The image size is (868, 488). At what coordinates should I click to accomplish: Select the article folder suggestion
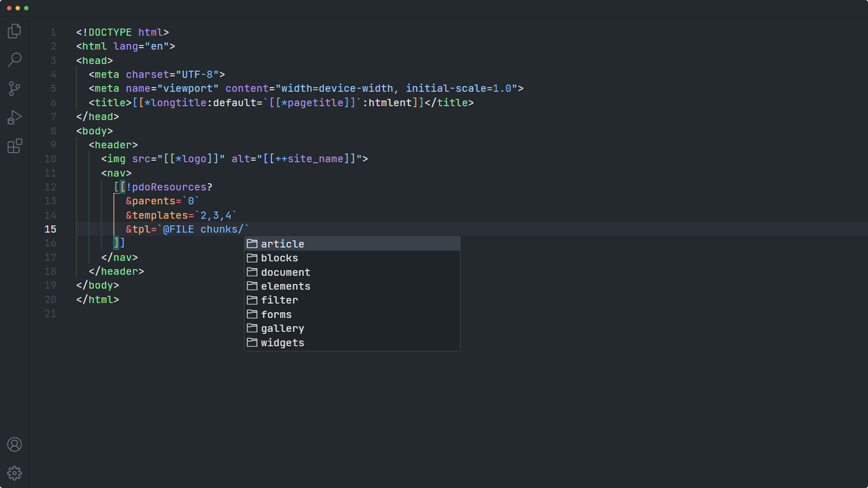pyautogui.click(x=283, y=244)
